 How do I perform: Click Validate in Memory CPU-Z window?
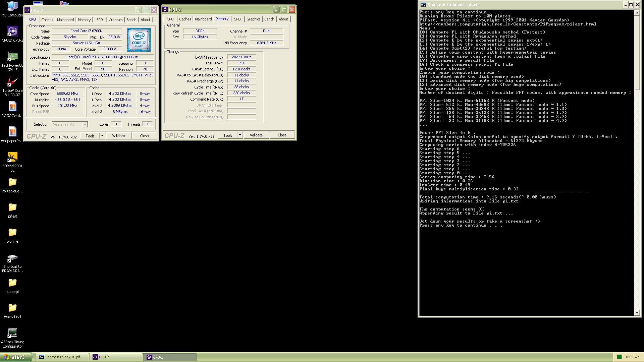(x=256, y=135)
